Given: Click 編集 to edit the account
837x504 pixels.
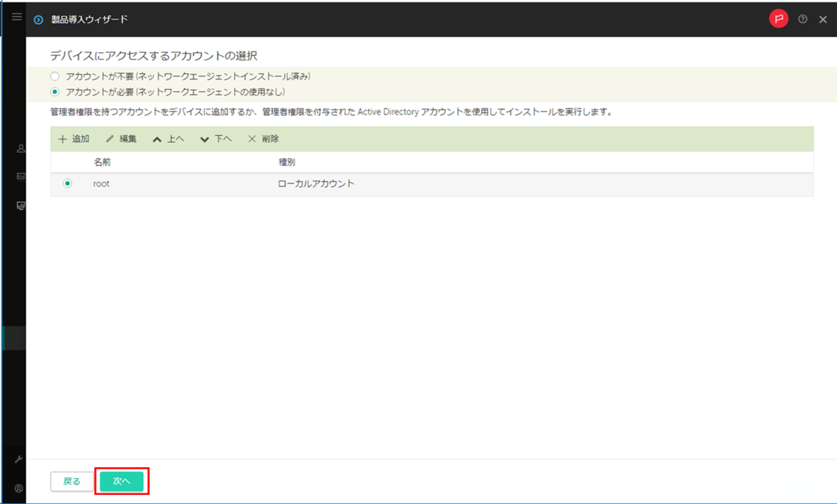Looking at the screenshot, I should (122, 139).
